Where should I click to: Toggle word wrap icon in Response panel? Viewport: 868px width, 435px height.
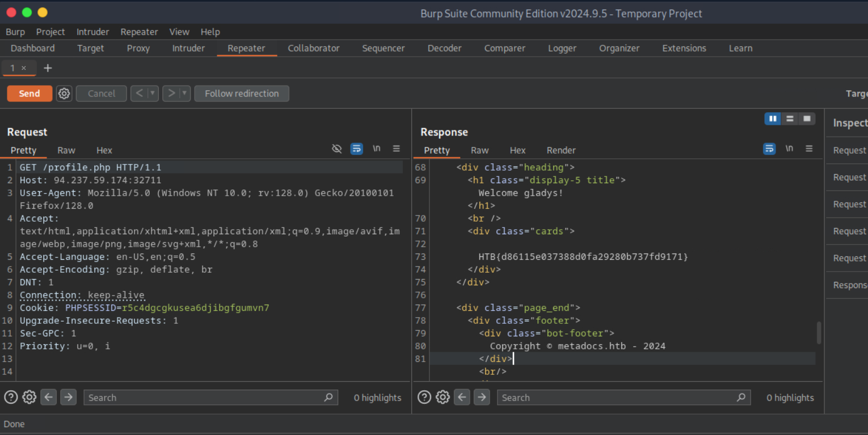coord(769,149)
